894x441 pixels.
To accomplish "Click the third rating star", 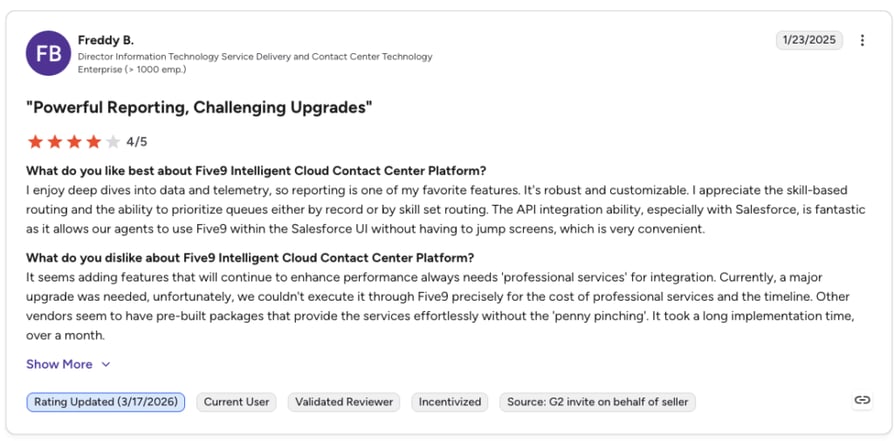I will click(x=74, y=141).
